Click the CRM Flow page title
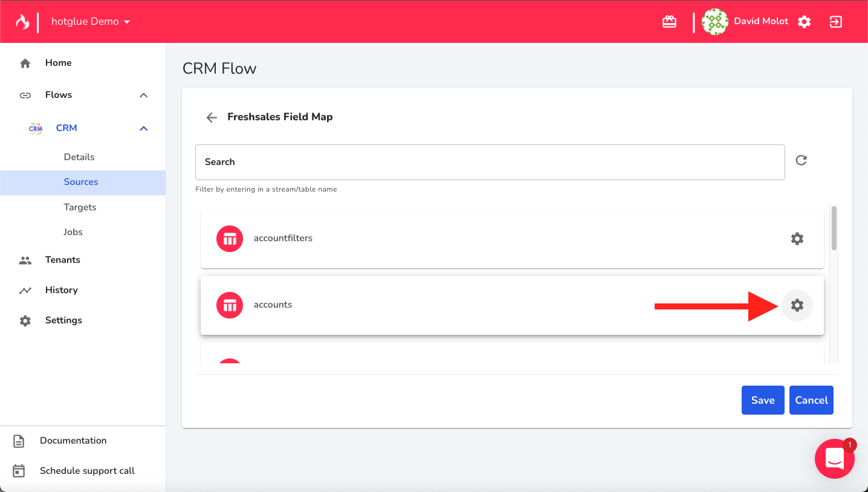Screen dimensions: 868x492 click(x=219, y=68)
